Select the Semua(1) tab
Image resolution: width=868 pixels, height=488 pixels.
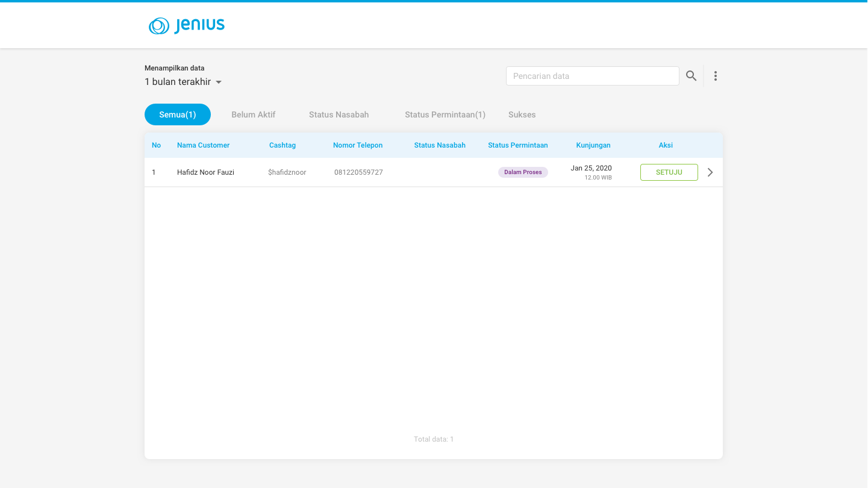click(178, 114)
